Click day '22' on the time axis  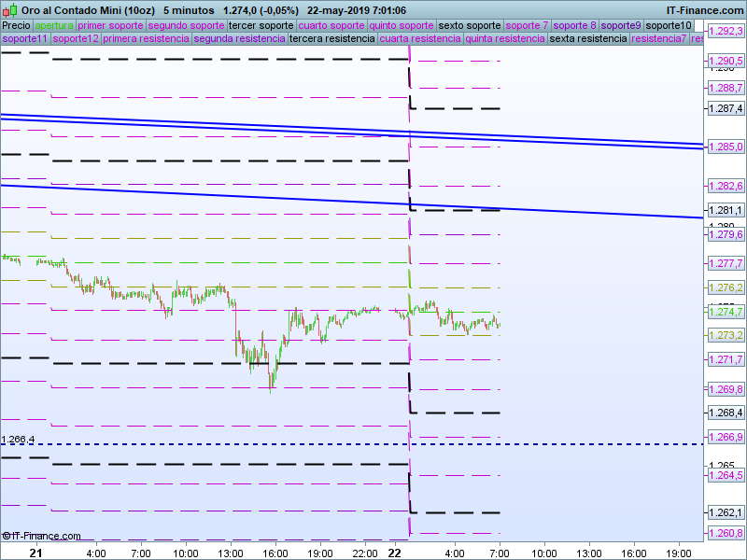point(395,553)
